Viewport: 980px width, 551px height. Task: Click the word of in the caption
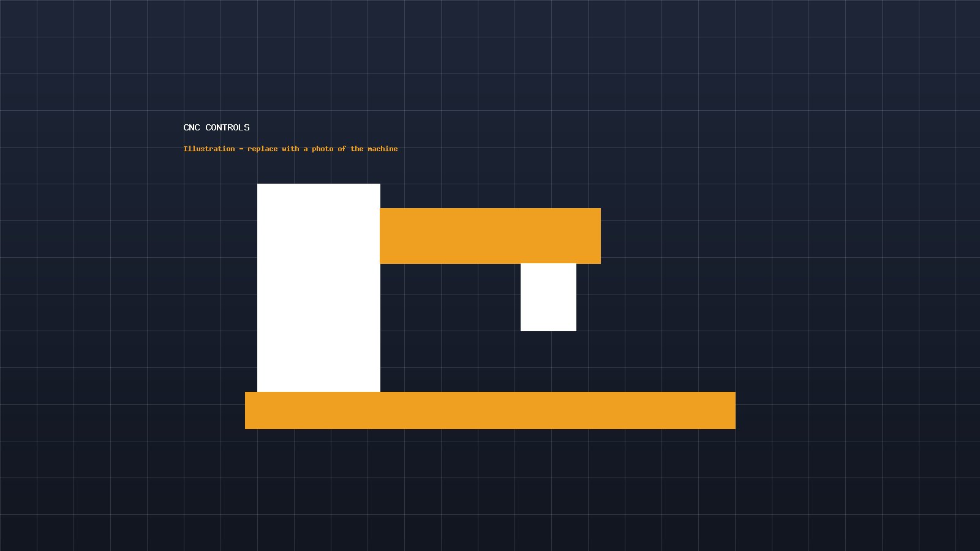(342, 149)
